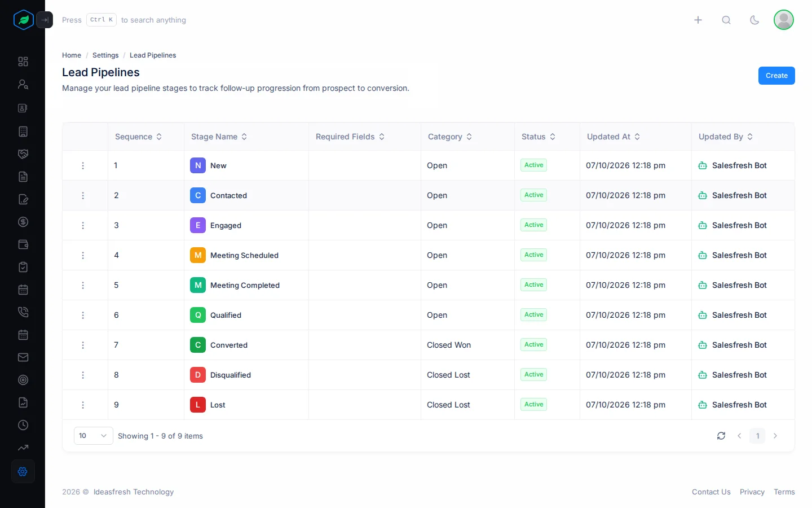Open the target goals sidebar icon
This screenshot has width=812, height=508.
pos(23,380)
